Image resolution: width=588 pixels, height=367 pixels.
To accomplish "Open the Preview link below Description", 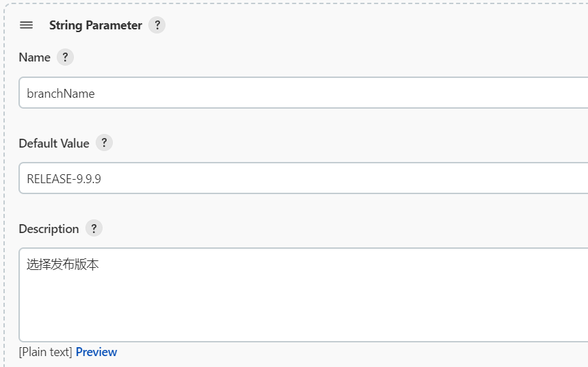I will pyautogui.click(x=96, y=352).
